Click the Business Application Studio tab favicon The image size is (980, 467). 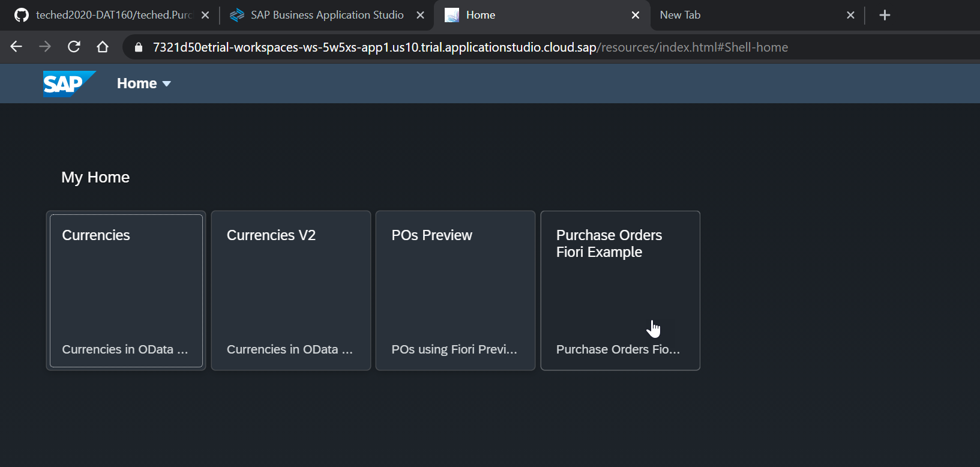(x=237, y=15)
